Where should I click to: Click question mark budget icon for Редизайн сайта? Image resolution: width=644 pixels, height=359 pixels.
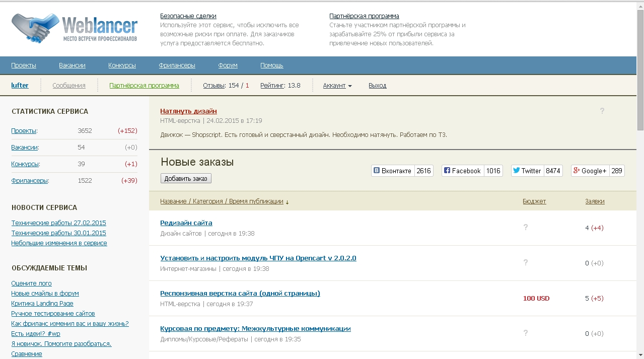point(526,228)
